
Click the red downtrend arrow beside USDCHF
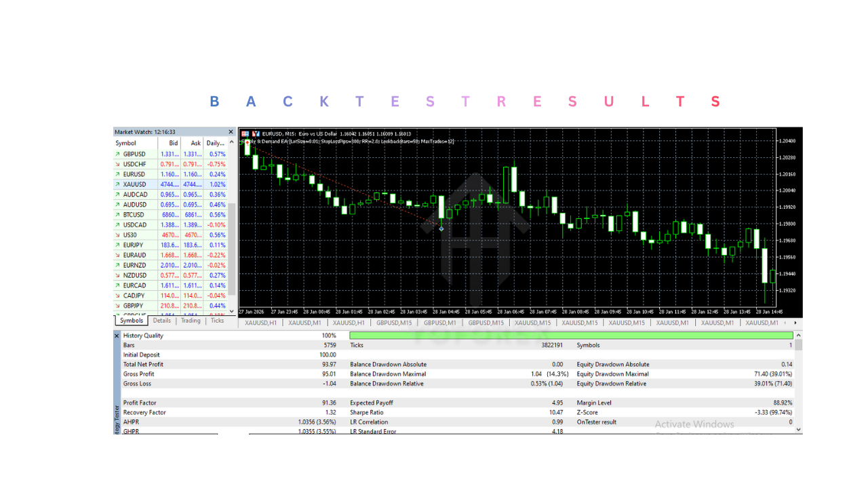[117, 164]
